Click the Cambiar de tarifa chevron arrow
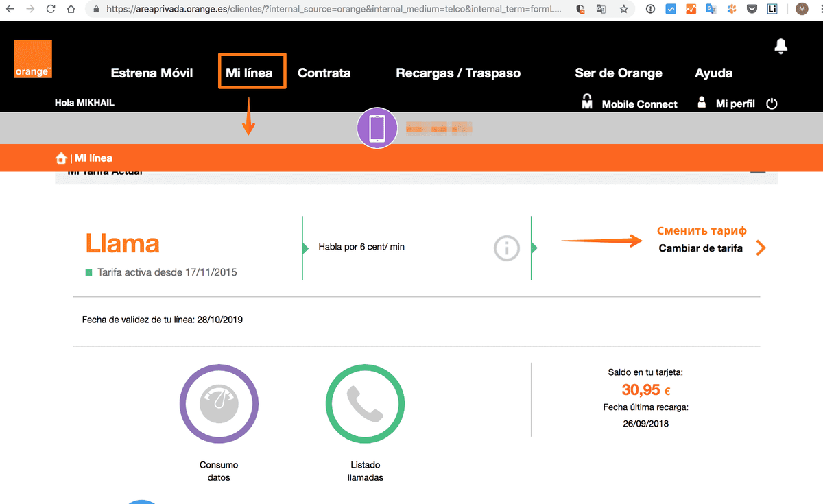This screenshot has width=823, height=504. pos(760,248)
